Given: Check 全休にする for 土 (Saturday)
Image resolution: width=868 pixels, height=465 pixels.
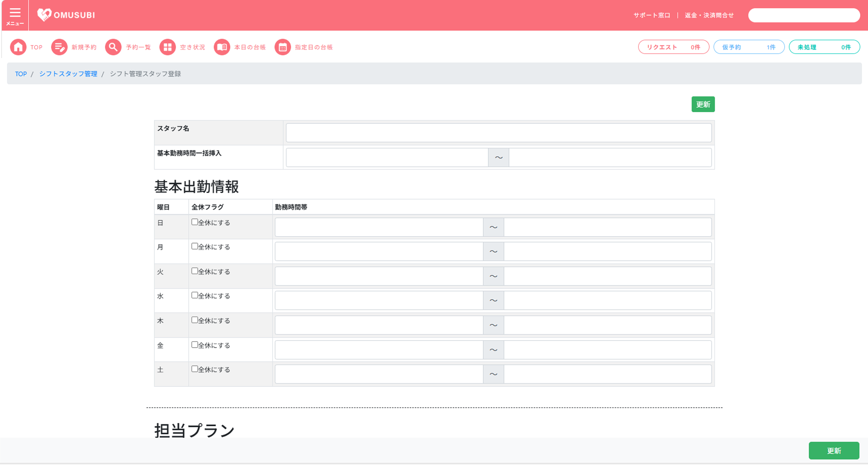Looking at the screenshot, I should tap(195, 369).
